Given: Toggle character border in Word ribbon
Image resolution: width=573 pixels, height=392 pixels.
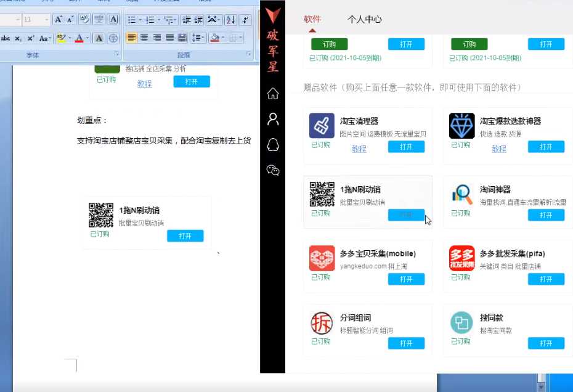Looking at the screenshot, I should [113, 19].
